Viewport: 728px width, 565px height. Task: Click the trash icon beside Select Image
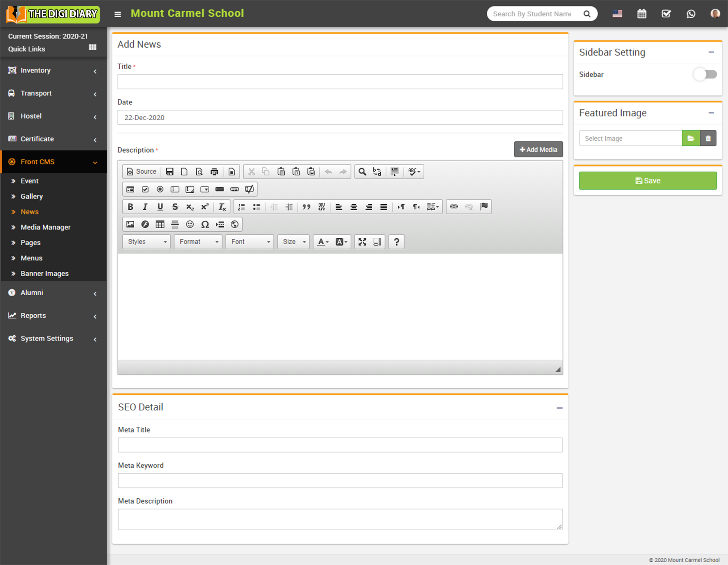point(708,138)
